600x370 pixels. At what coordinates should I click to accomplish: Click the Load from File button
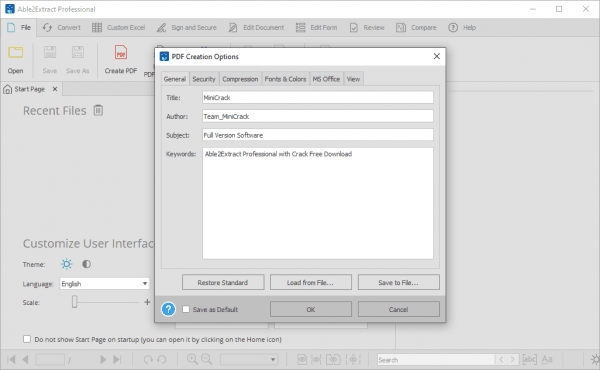click(311, 282)
